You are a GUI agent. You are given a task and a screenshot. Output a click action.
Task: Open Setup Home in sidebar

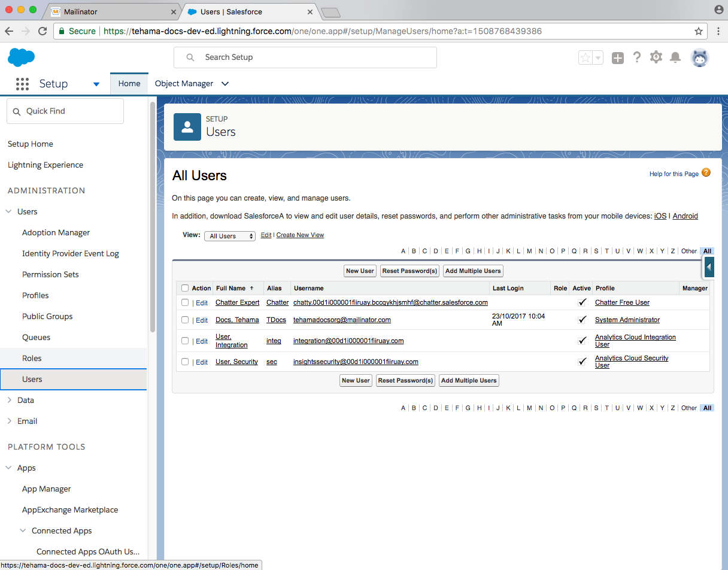[30, 144]
